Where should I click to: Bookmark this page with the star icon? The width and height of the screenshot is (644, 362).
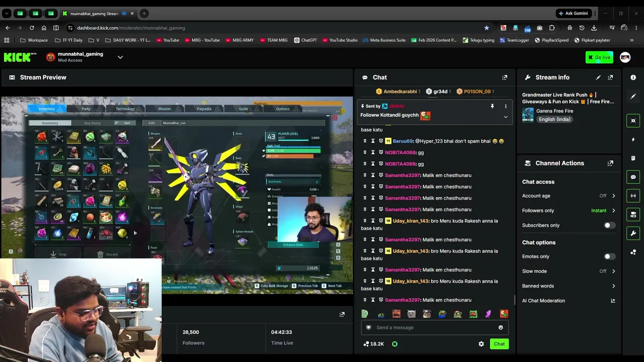(487, 28)
